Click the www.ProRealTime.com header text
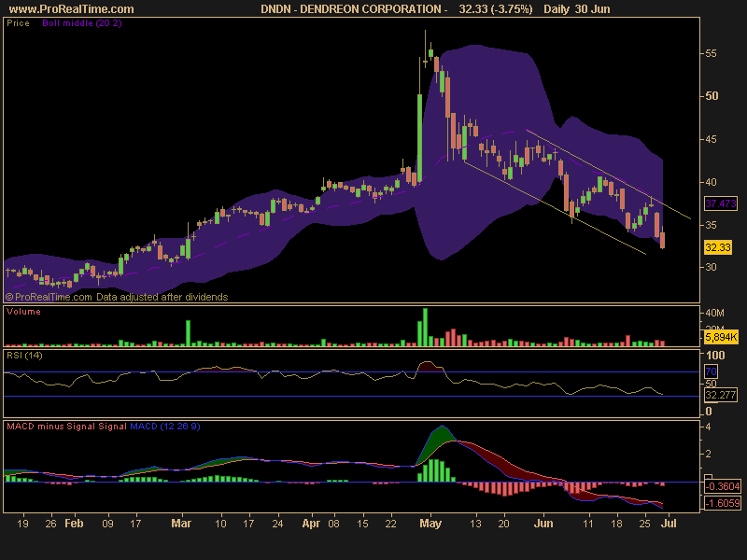Viewport: 747px width, 560px height. click(x=72, y=9)
